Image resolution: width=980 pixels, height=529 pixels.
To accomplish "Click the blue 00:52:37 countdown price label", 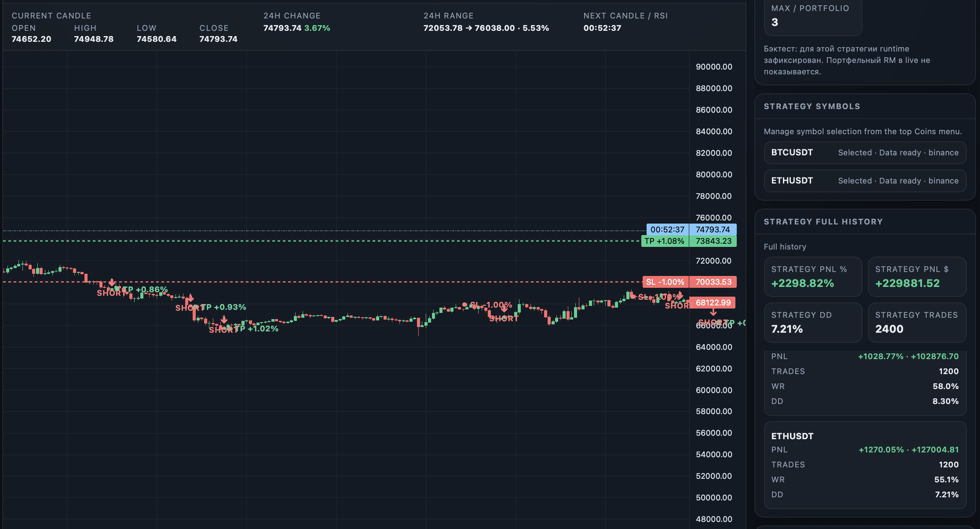I will pyautogui.click(x=667, y=230).
